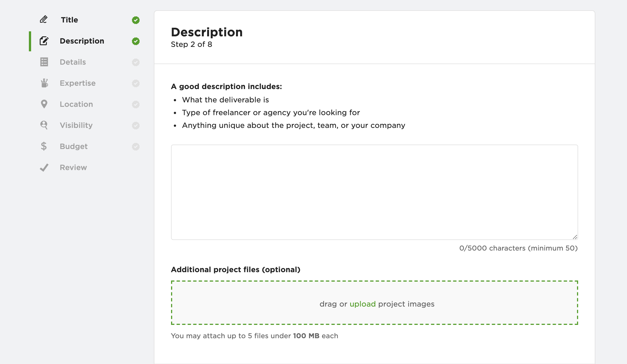This screenshot has height=364, width=627.
Task: Click inside the project description text box
Action: pyautogui.click(x=374, y=192)
